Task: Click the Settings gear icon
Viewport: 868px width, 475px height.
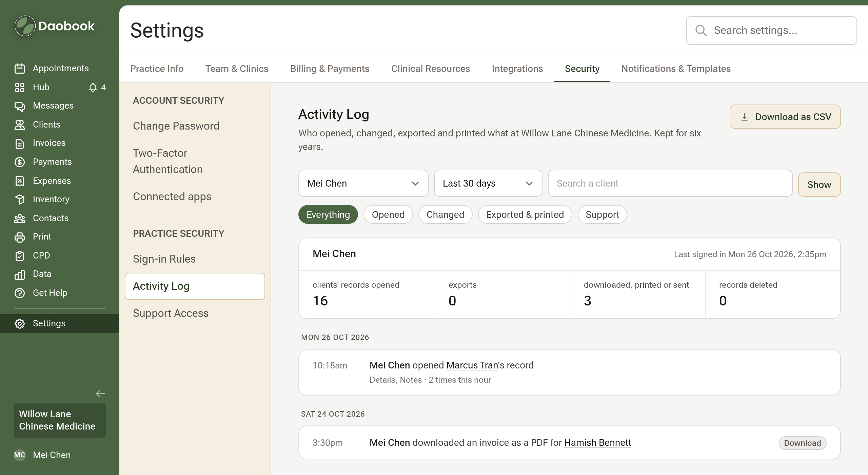Action: (20, 323)
